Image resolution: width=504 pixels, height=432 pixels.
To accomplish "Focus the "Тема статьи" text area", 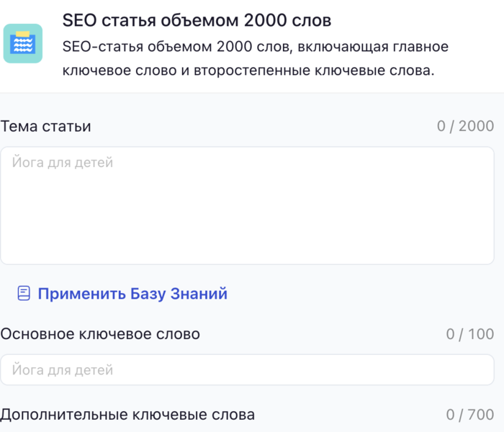I will click(247, 205).
